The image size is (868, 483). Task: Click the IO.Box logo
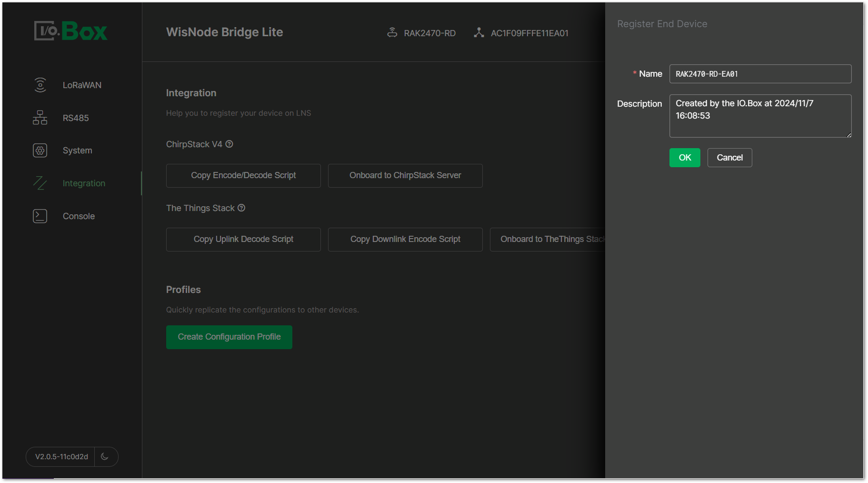(x=70, y=31)
